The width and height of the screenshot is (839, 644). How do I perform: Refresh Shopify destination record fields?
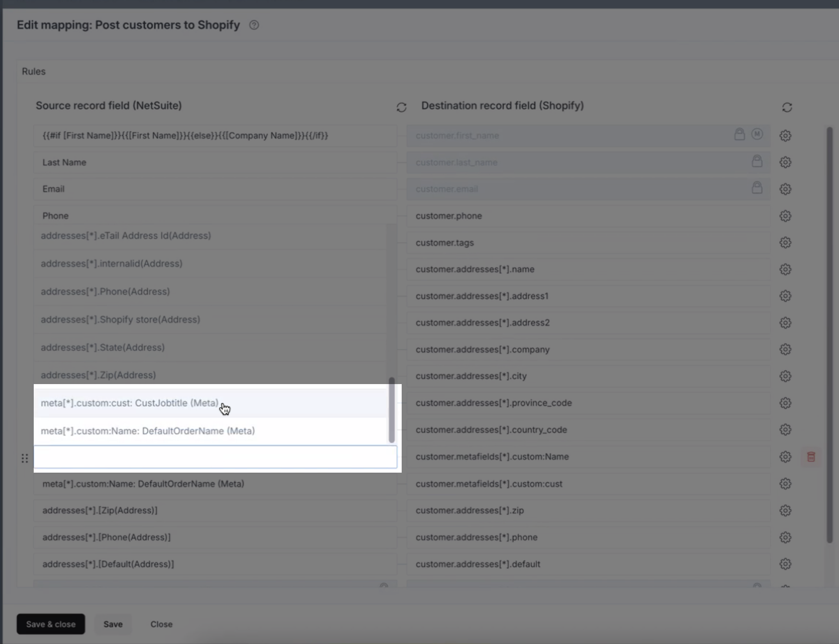pos(787,107)
